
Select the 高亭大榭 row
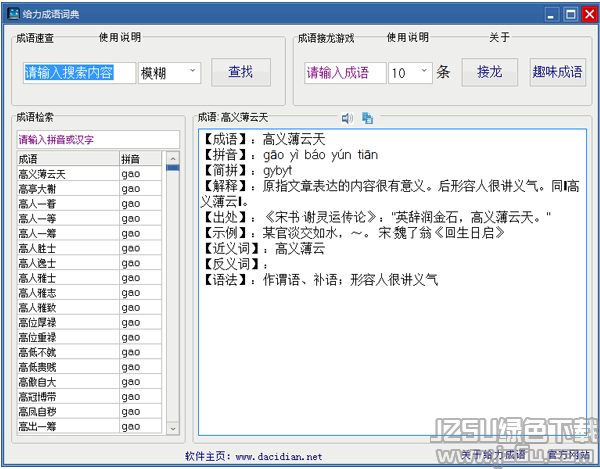(x=90, y=189)
